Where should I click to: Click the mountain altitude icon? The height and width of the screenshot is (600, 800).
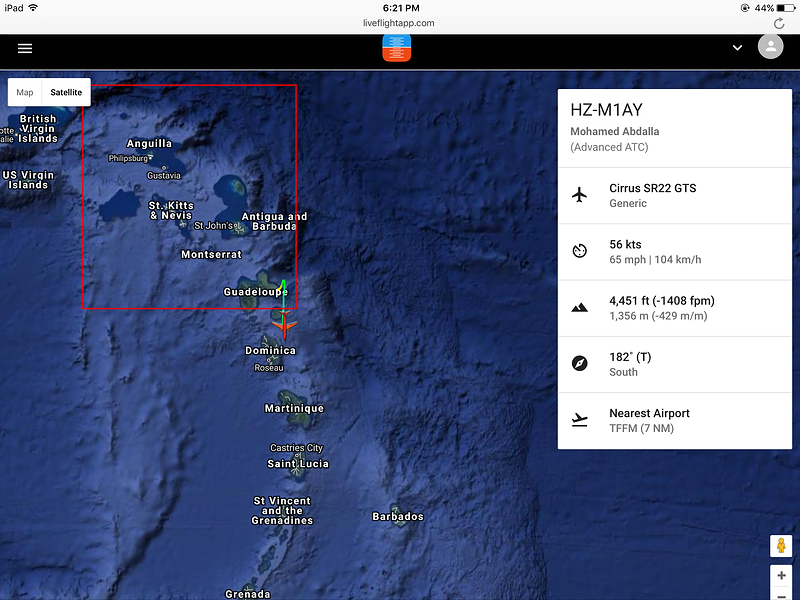[580, 308]
